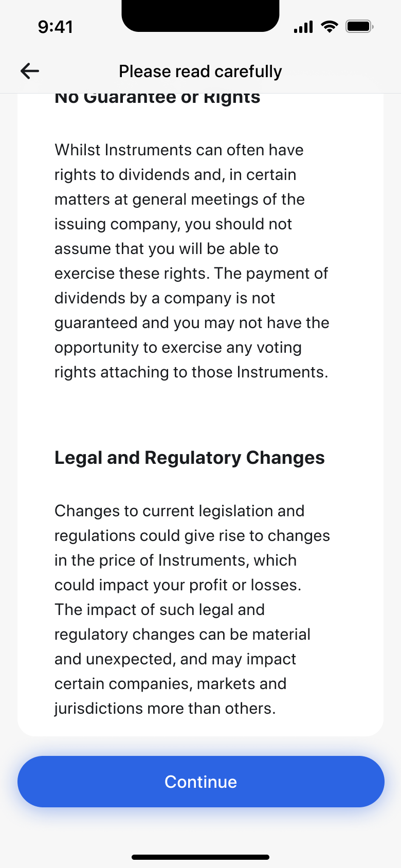The image size is (401, 868).
Task: Tap the Dynamic Island notch at top
Action: point(200,16)
